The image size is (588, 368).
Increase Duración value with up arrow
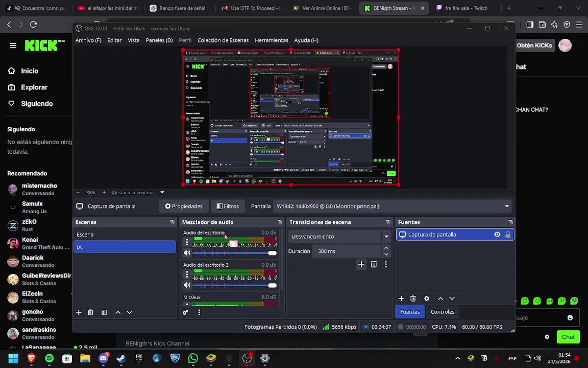386,248
